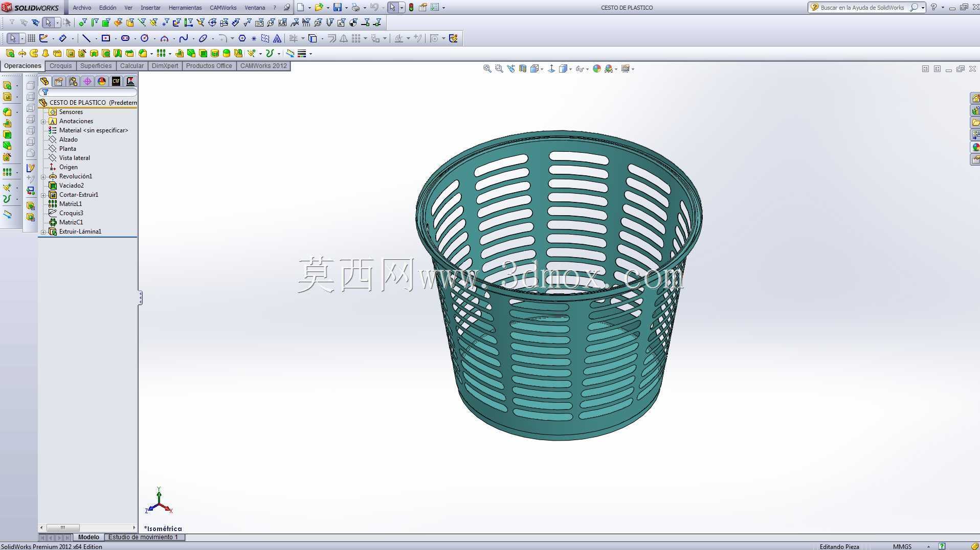
Task: Expand the Anotaciones tree node
Action: (x=43, y=122)
